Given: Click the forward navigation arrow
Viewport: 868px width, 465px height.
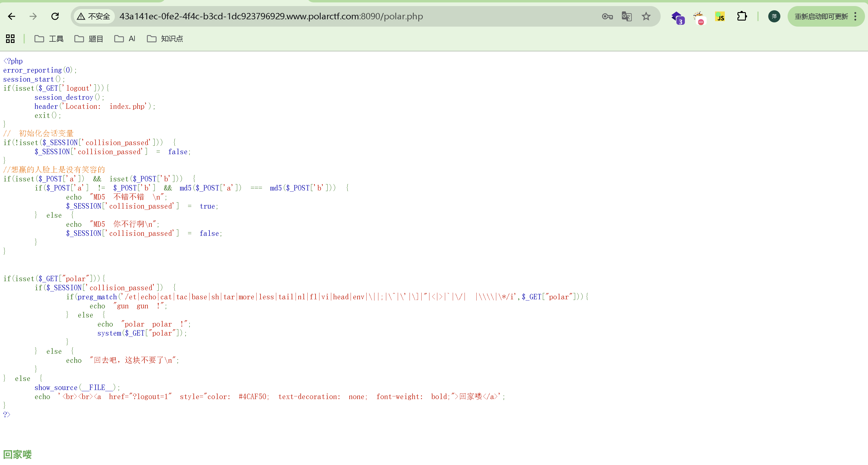Looking at the screenshot, I should click(33, 16).
